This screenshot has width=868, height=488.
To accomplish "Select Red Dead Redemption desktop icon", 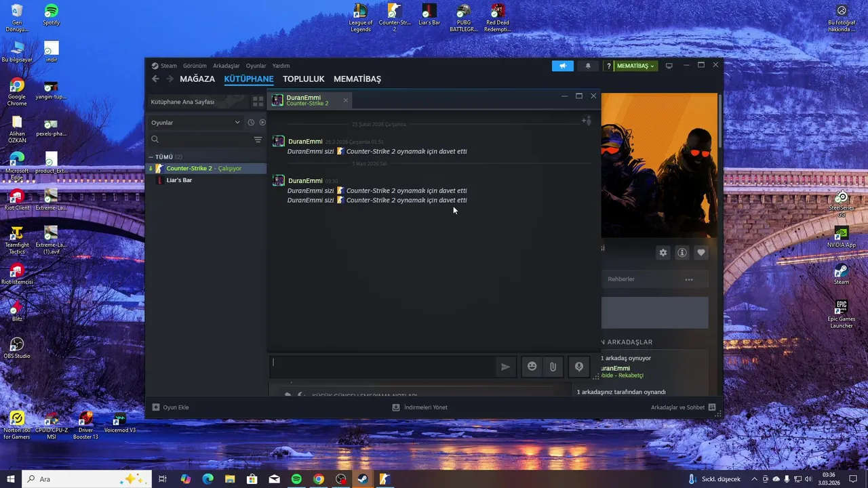I will click(498, 18).
